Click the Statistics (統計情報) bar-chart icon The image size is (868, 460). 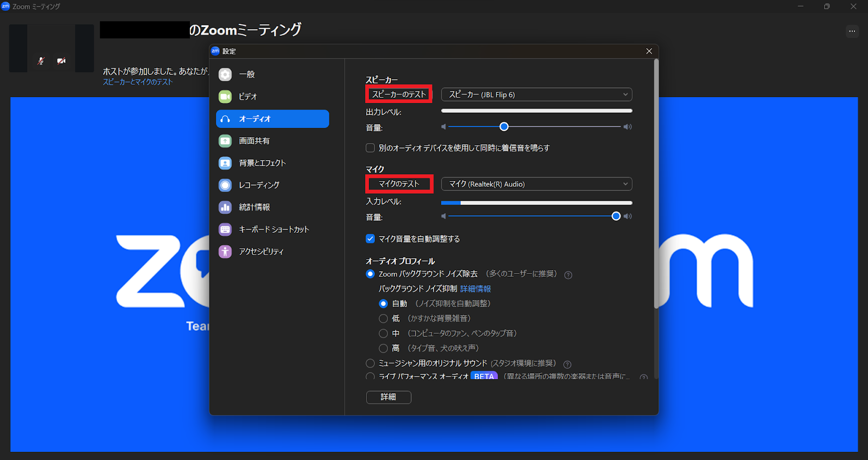(225, 207)
